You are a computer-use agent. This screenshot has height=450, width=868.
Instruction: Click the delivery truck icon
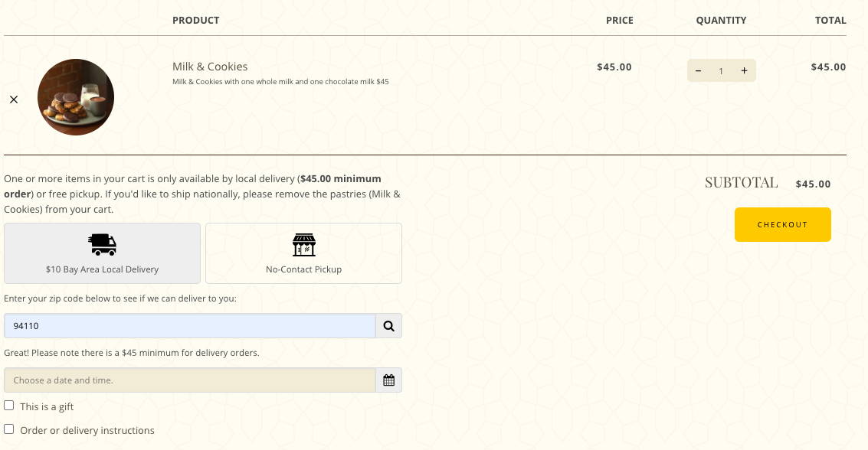[103, 244]
